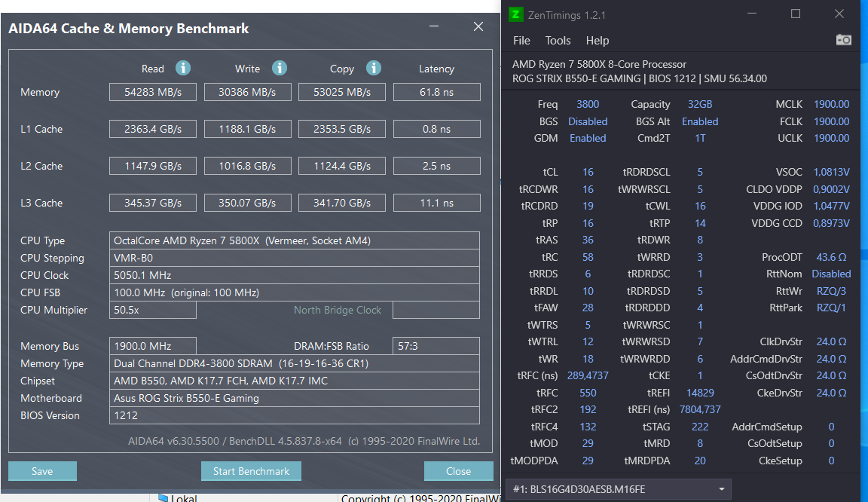
Task: Open the Tools menu in ZenTimings
Action: (x=558, y=41)
